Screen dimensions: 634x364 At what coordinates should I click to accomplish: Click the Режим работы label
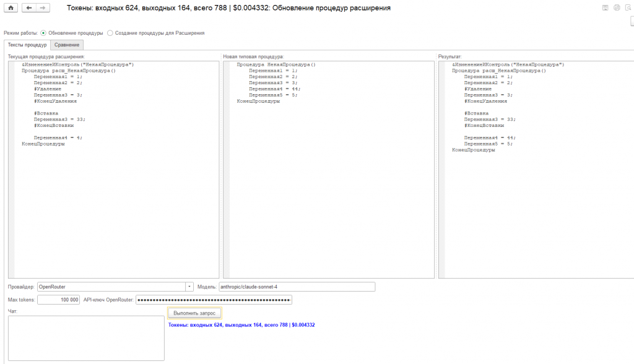coord(20,33)
